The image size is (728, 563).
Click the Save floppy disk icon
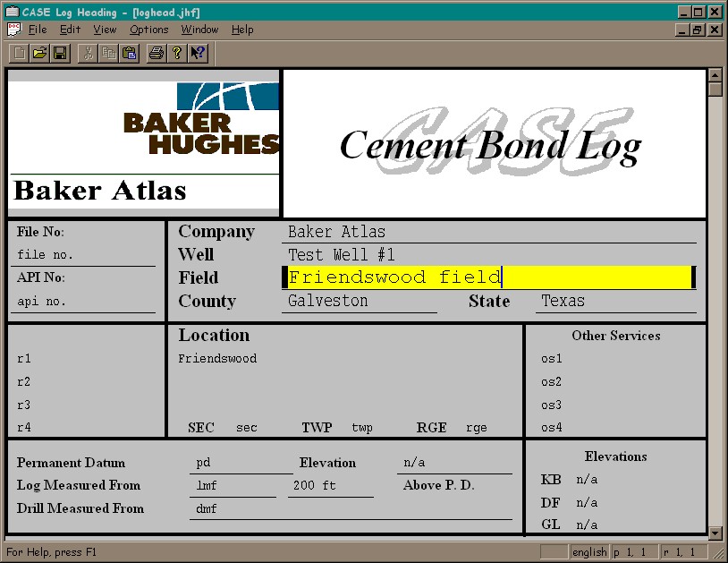pos(60,53)
